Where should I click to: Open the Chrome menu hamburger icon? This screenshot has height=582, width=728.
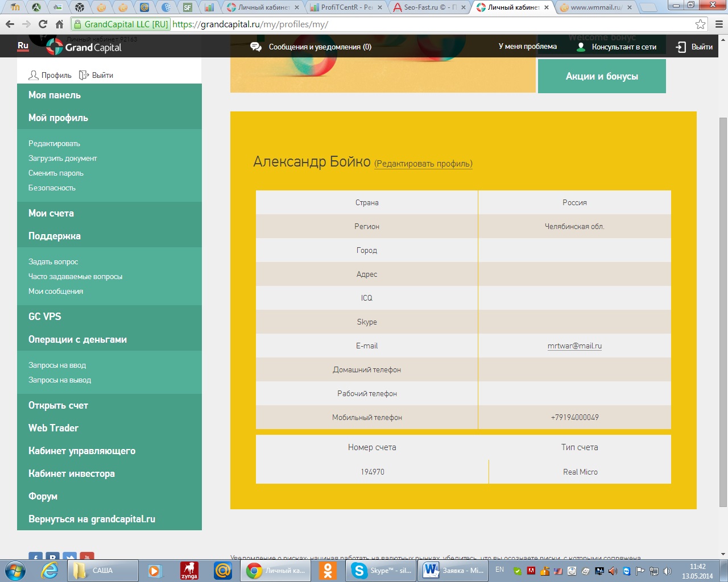[719, 24]
